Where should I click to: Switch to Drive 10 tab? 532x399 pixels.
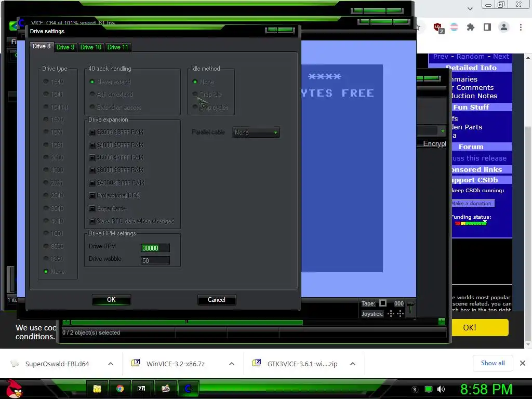(x=91, y=47)
